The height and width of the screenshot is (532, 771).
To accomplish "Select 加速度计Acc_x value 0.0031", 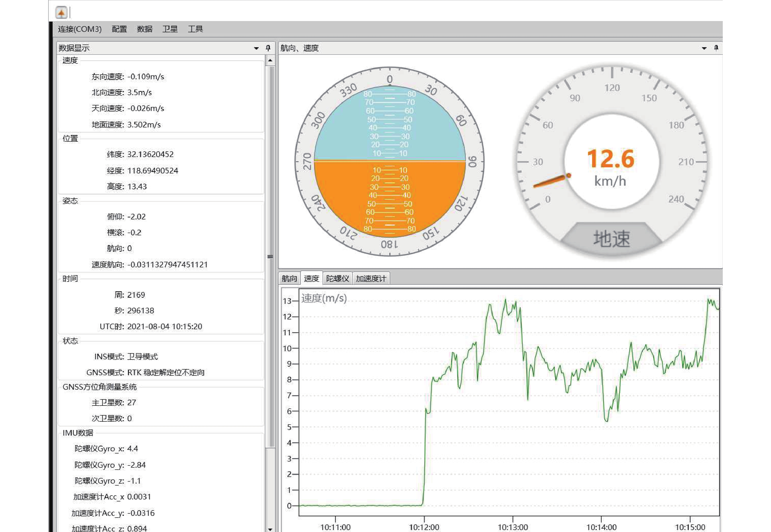I will coord(139,497).
